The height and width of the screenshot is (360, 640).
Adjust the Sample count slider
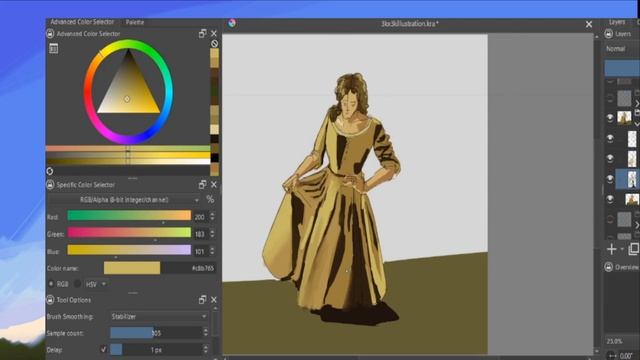click(x=156, y=333)
